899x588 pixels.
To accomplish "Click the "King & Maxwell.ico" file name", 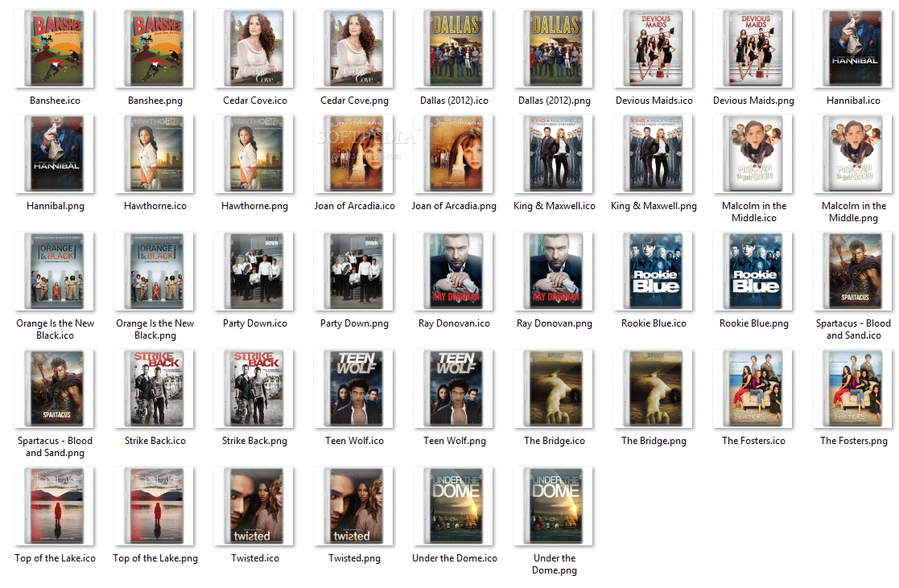I will tap(554, 206).
